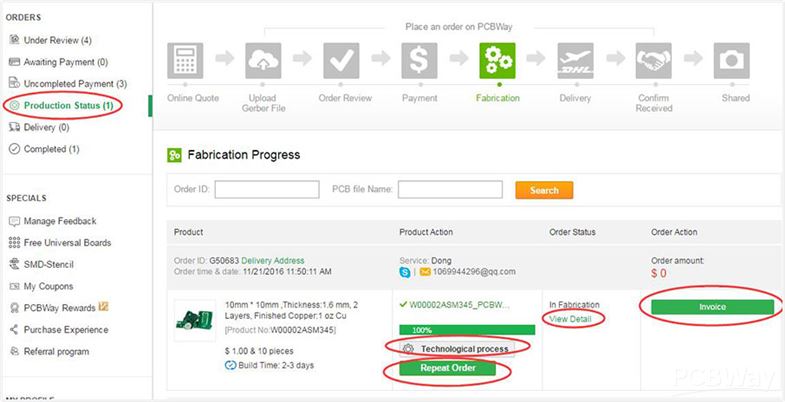Click the Build Time clock icon

click(x=231, y=365)
